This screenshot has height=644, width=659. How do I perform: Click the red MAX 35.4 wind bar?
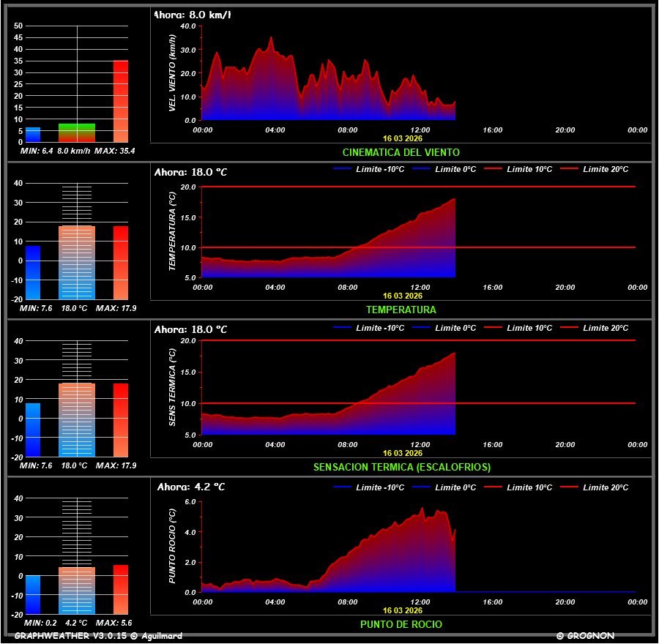tap(121, 101)
